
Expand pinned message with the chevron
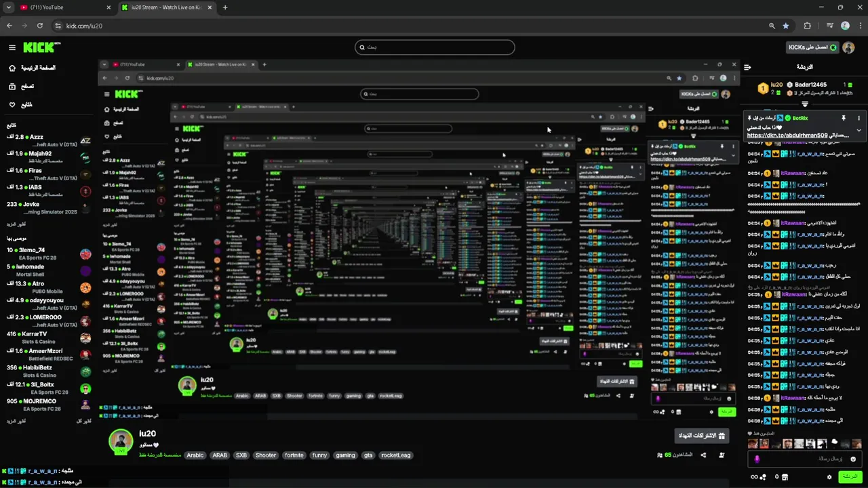[x=859, y=130]
